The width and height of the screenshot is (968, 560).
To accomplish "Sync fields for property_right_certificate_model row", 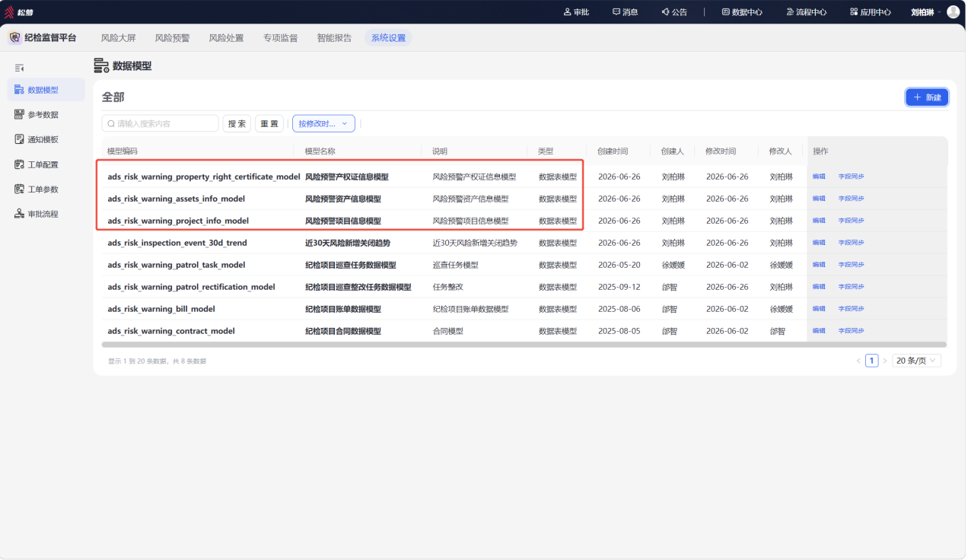I will click(x=851, y=177).
